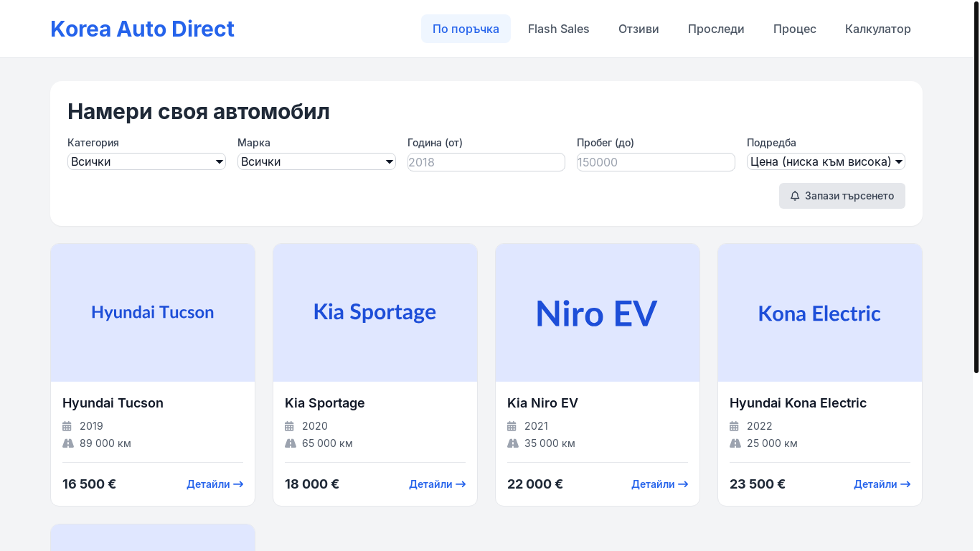Click the calendar icon on Kia Niro EV card

(x=512, y=426)
